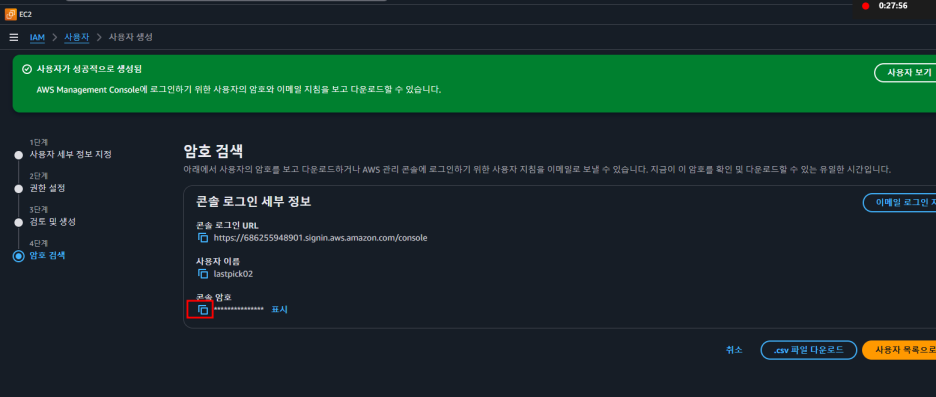The width and height of the screenshot is (936, 397).
Task: Click the 콘솔 로그인 URL label
Action: tap(227, 225)
